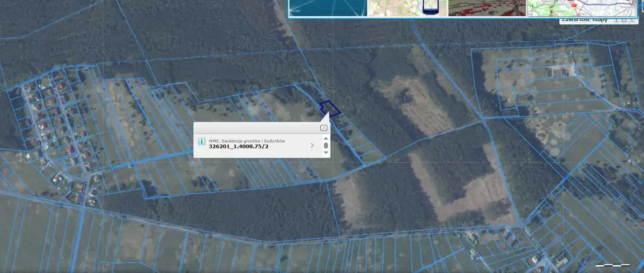Open the blue network map thumbnail

[x=328, y=8]
